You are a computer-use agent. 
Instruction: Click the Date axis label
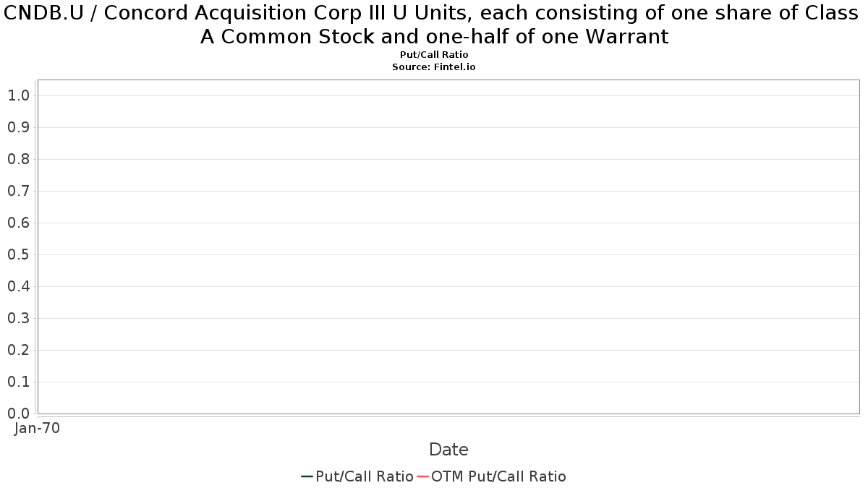(448, 450)
